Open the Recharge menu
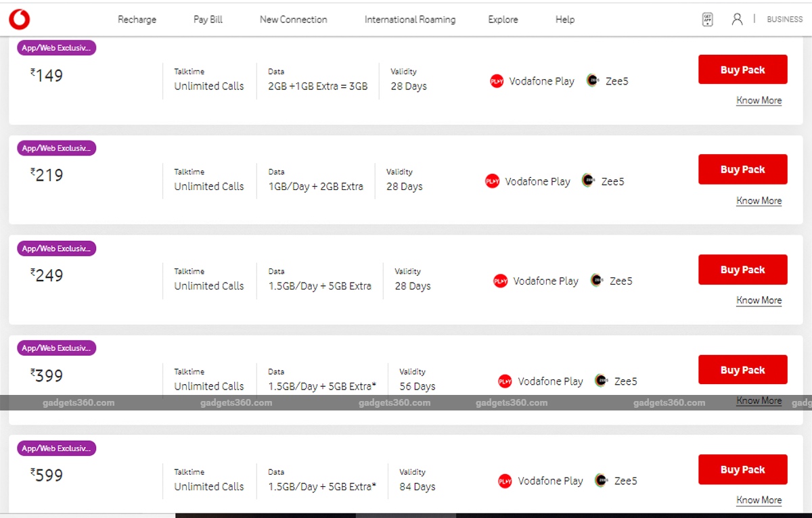 coord(137,19)
